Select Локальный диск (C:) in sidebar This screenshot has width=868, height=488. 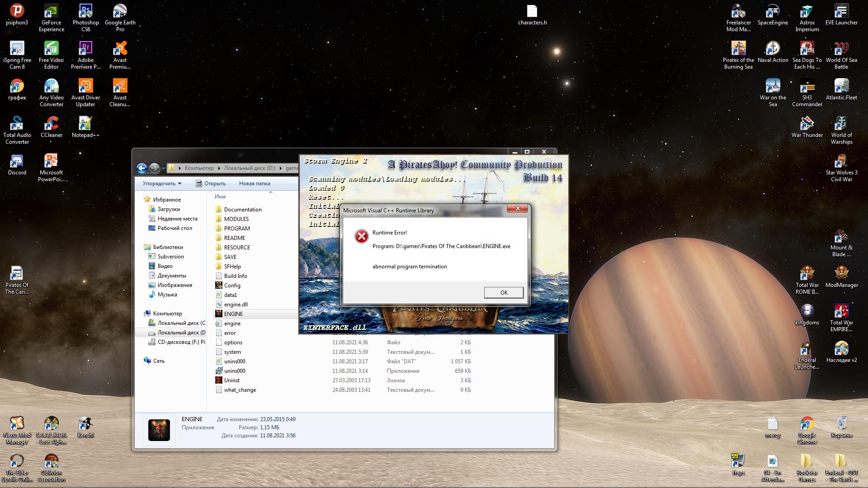[177, 323]
